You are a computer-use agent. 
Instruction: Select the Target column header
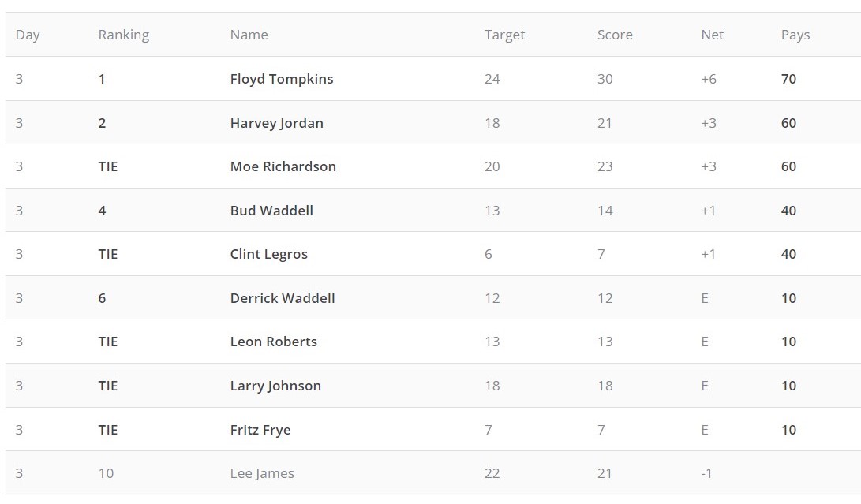click(x=504, y=35)
